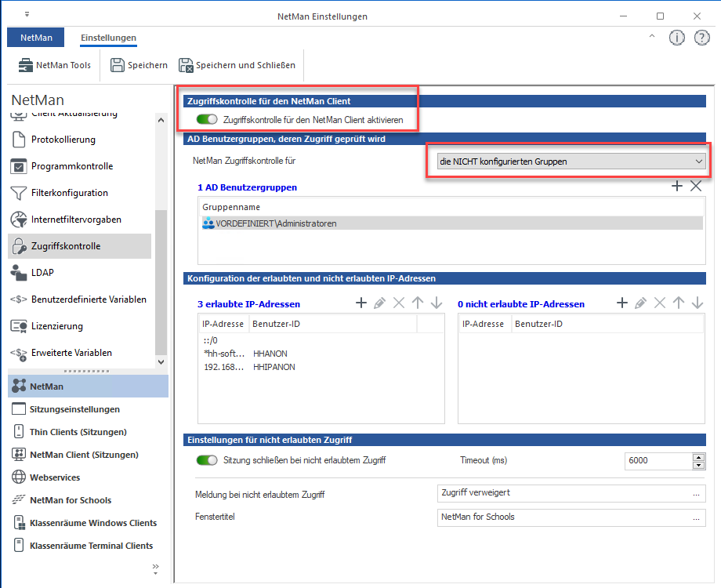
Task: Toggle Zugriffskontrolle für den NetMan Client aktivieren
Action: click(207, 120)
